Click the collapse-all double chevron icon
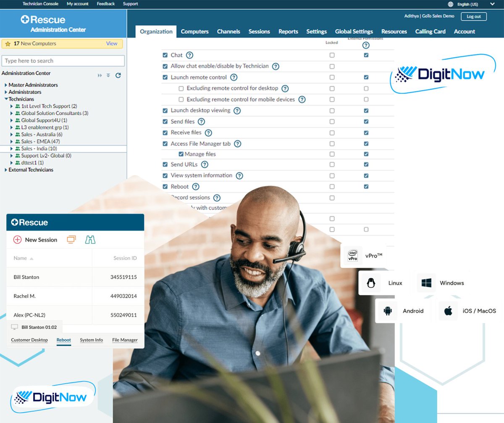This screenshot has height=423, width=504. (108, 75)
